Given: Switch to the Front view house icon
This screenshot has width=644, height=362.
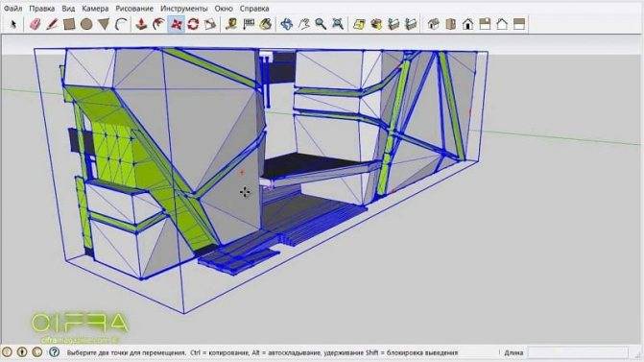Looking at the screenshot, I should point(467,24).
